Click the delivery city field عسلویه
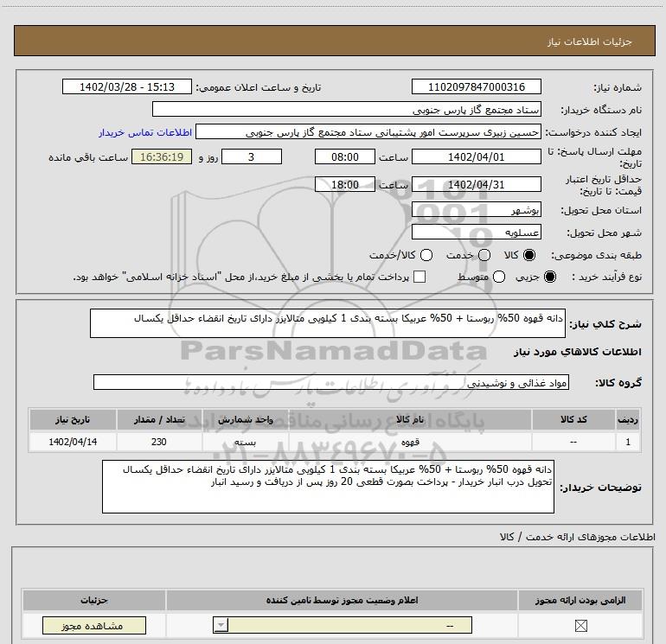The height and width of the screenshot is (644, 666). (x=476, y=233)
